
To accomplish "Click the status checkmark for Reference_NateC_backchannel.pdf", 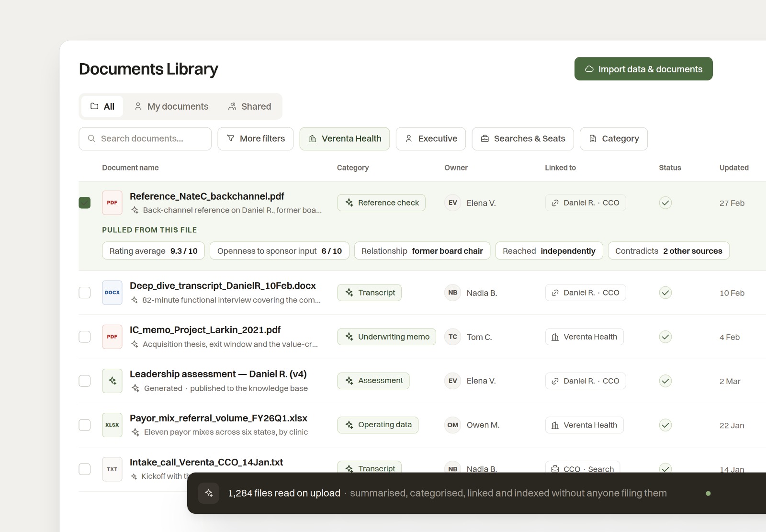I will click(665, 203).
